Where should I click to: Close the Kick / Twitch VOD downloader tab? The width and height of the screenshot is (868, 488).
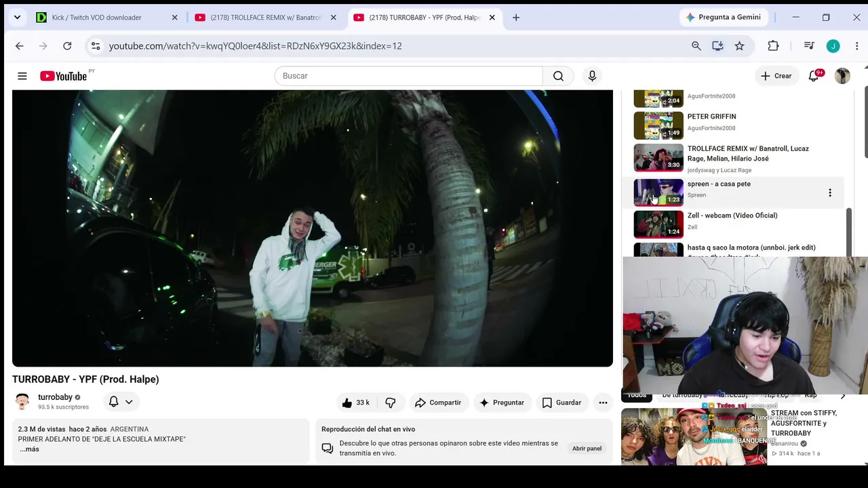coord(174,18)
